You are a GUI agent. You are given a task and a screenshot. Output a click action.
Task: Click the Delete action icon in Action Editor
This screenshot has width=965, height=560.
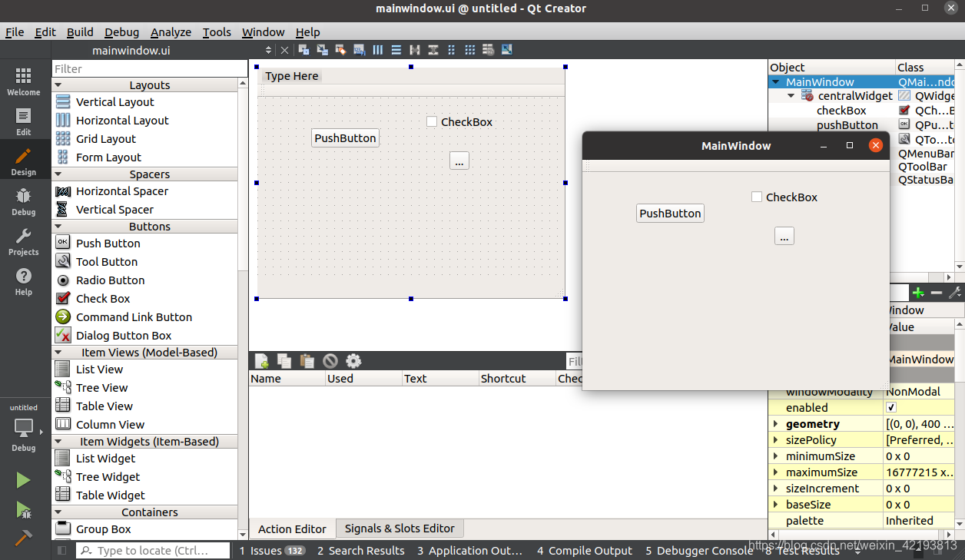tap(330, 361)
